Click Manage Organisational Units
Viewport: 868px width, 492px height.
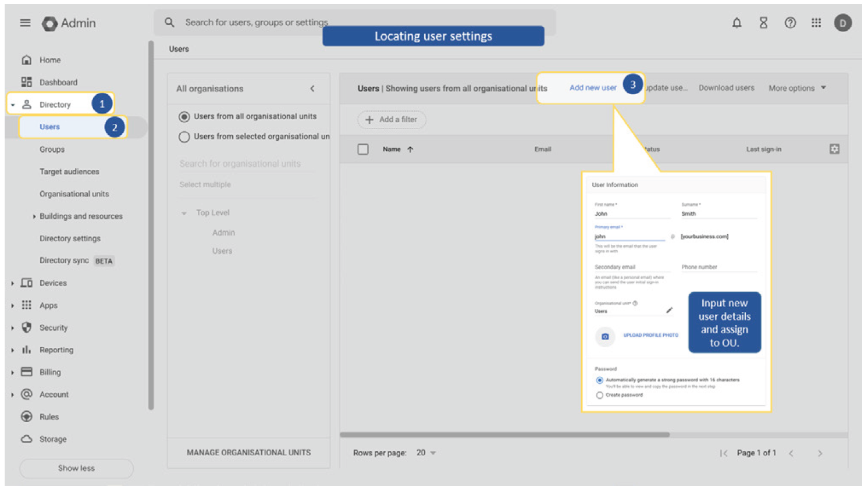248,452
